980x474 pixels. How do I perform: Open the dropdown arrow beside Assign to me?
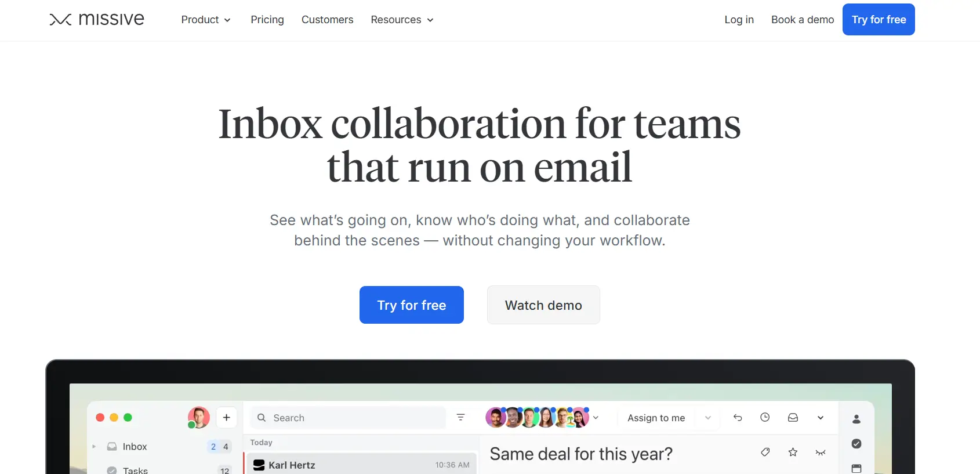(707, 418)
